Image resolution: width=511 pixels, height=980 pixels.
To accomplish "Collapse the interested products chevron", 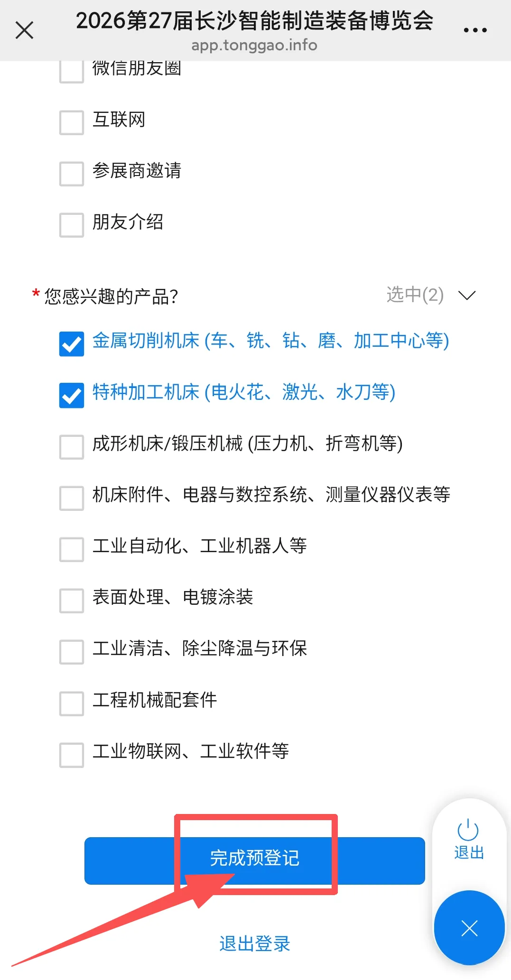I will click(467, 296).
